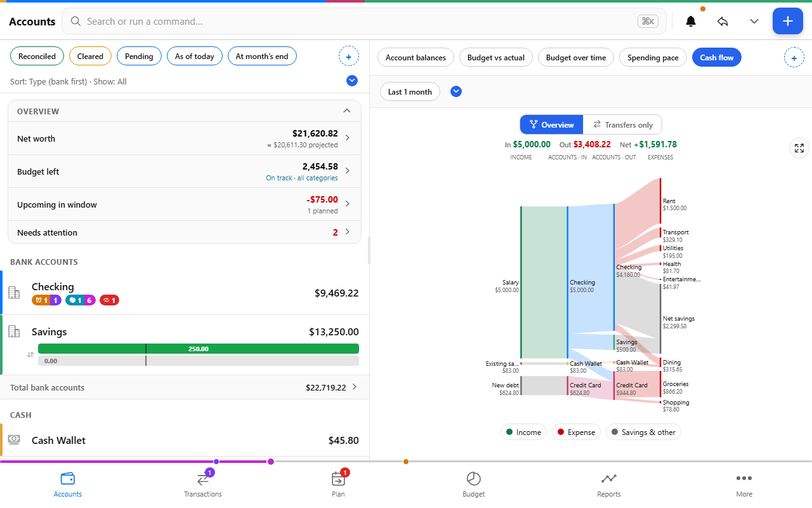The width and height of the screenshot is (812, 508).
Task: Click the green Savings progress bar
Action: pyautogui.click(x=199, y=349)
